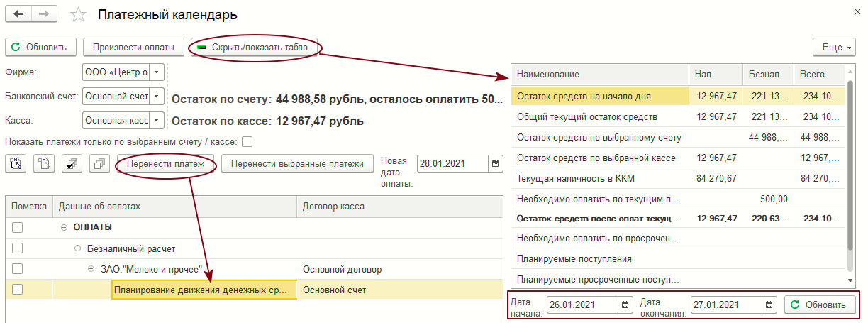
Task: Click the expand all tree groups icon
Action: [x=16, y=164]
